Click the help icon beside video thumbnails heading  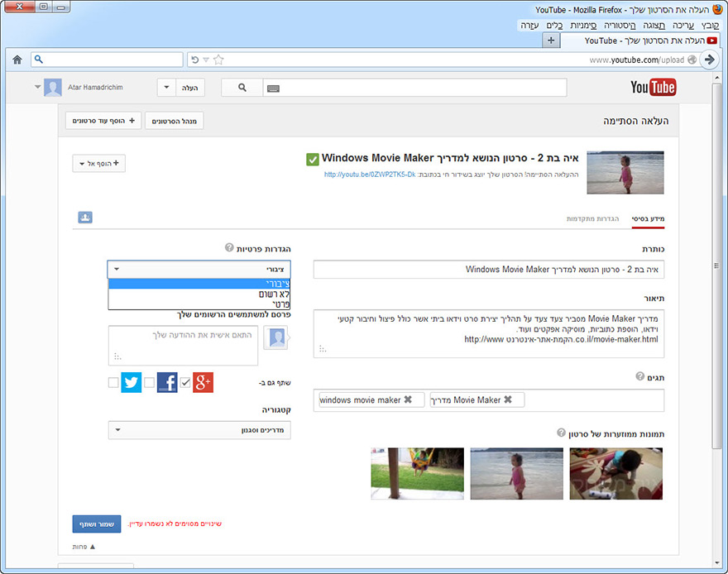[x=561, y=433]
